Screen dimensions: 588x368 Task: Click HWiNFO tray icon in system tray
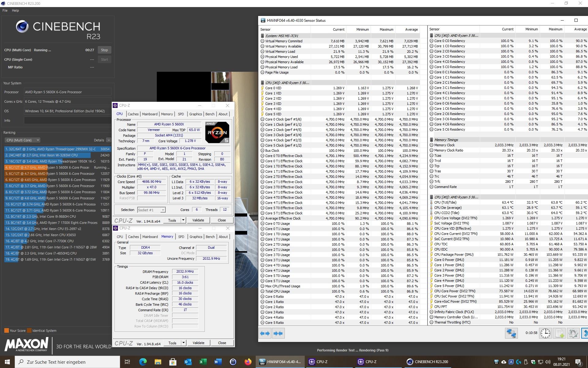point(496,362)
